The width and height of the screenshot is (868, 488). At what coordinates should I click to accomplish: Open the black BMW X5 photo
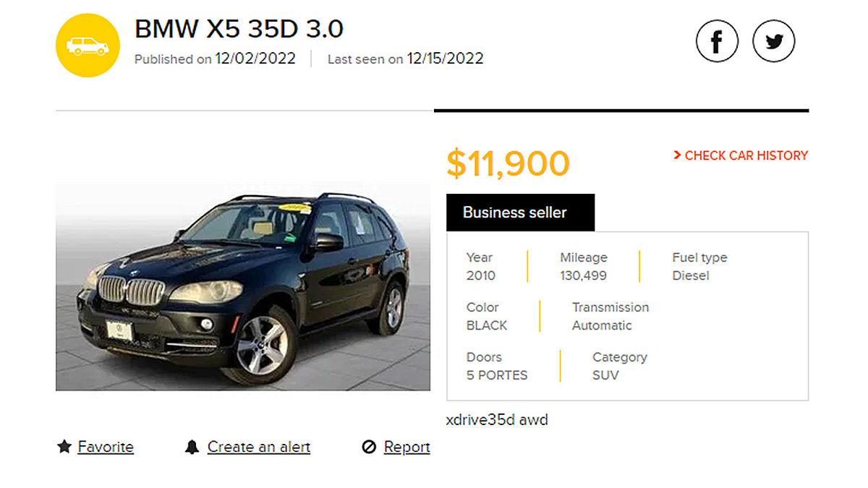[x=243, y=287]
